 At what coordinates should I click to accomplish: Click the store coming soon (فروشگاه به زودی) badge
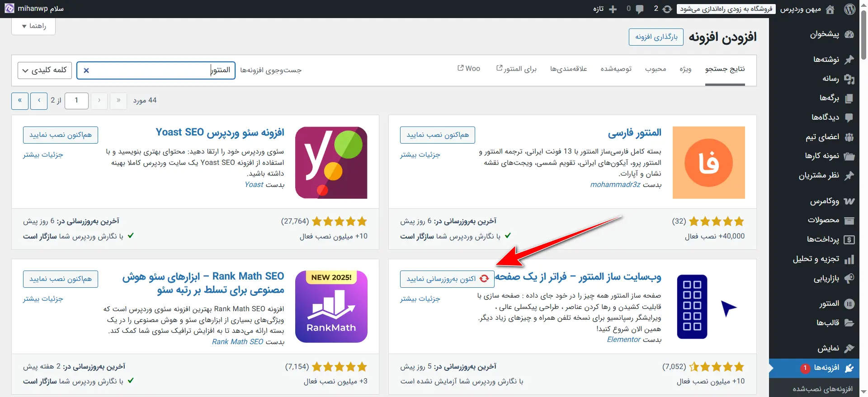(726, 9)
